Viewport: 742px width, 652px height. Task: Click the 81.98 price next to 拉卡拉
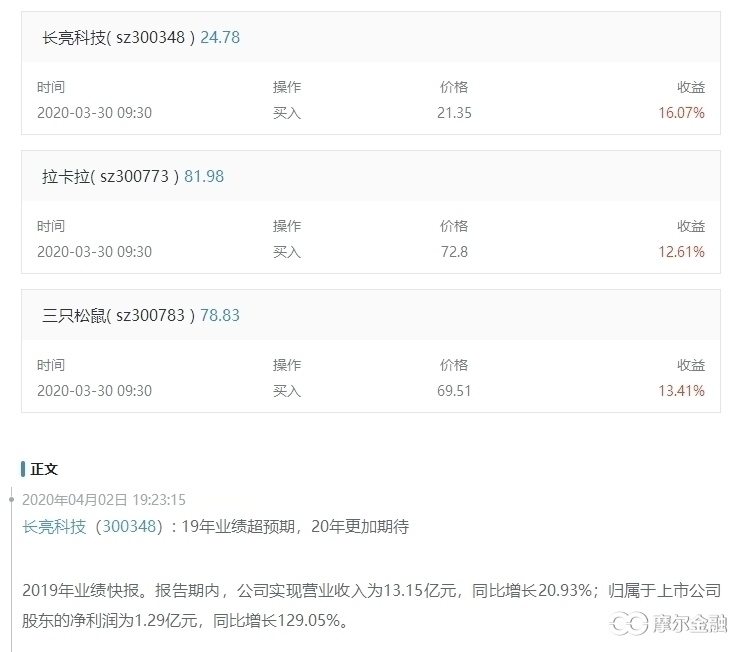coord(204,176)
